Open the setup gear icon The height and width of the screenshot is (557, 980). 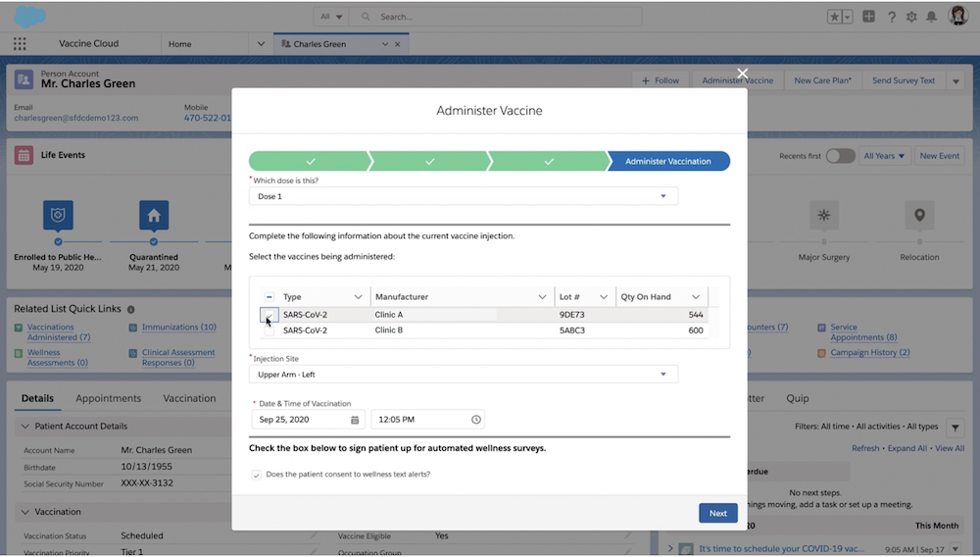911,17
